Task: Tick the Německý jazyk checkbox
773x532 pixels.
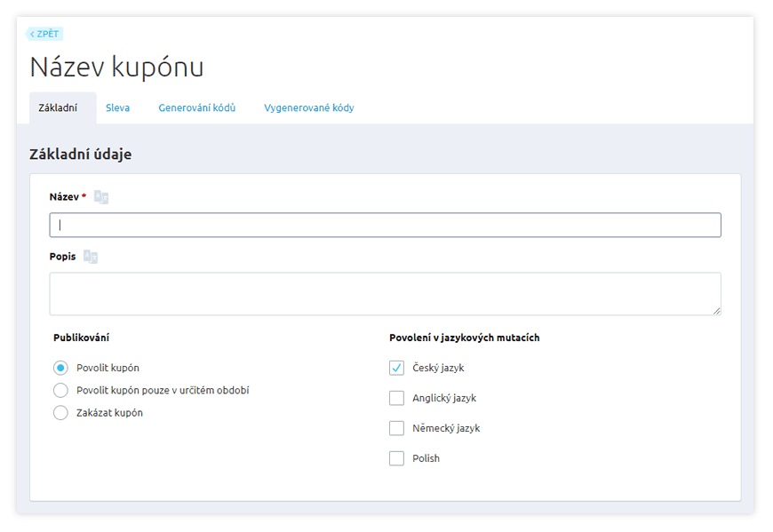Action: tap(396, 428)
